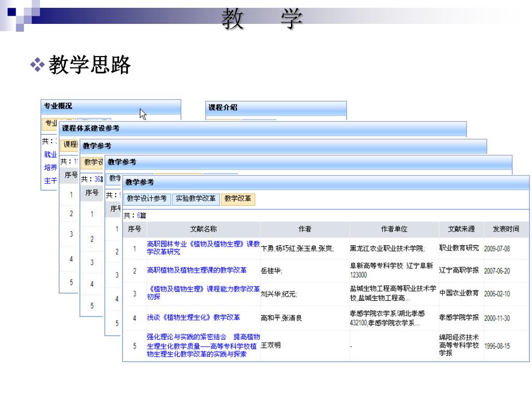Click the 文献来源 column header

(x=461, y=229)
